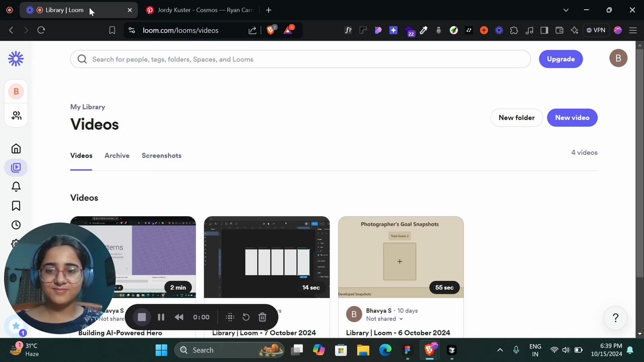
Task: Open the B workspace avatar in the sidebar
Action: (x=16, y=92)
